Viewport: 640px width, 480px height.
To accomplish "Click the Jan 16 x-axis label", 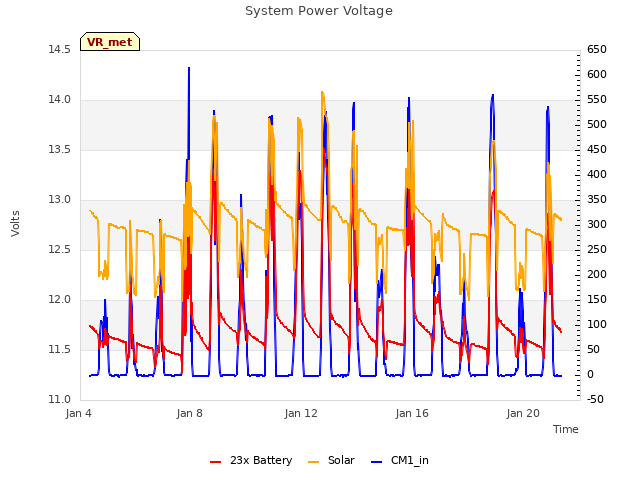I will [x=412, y=413].
